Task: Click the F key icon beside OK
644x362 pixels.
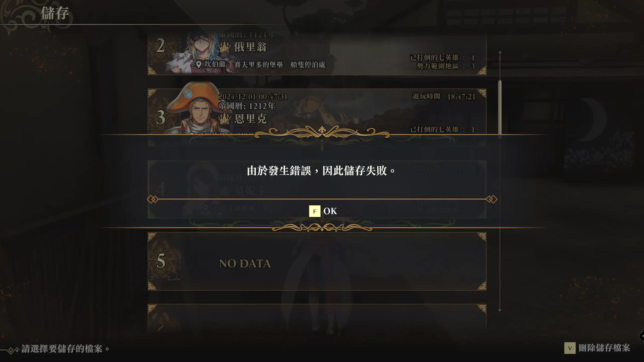Action: click(x=315, y=211)
